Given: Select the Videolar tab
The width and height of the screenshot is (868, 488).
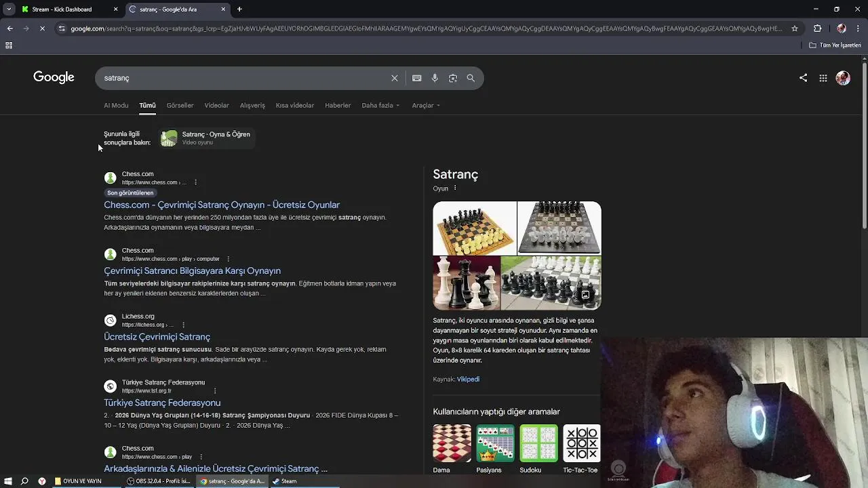Looking at the screenshot, I should click(x=216, y=106).
